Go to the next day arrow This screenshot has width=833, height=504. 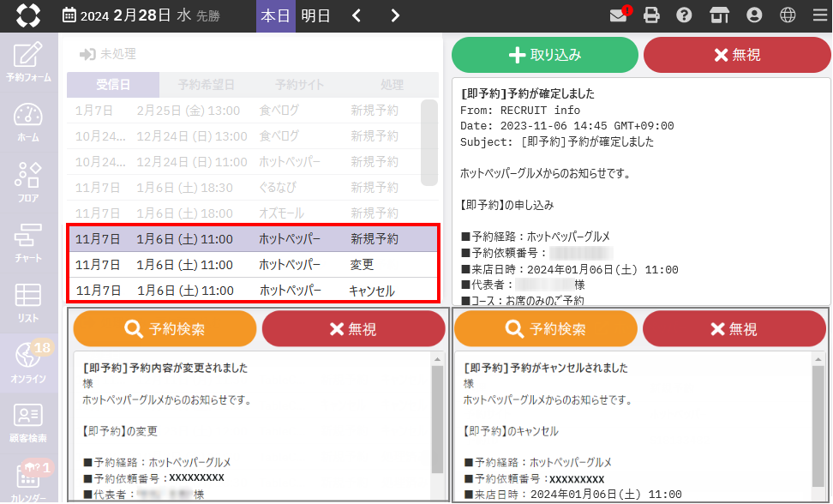coord(394,15)
